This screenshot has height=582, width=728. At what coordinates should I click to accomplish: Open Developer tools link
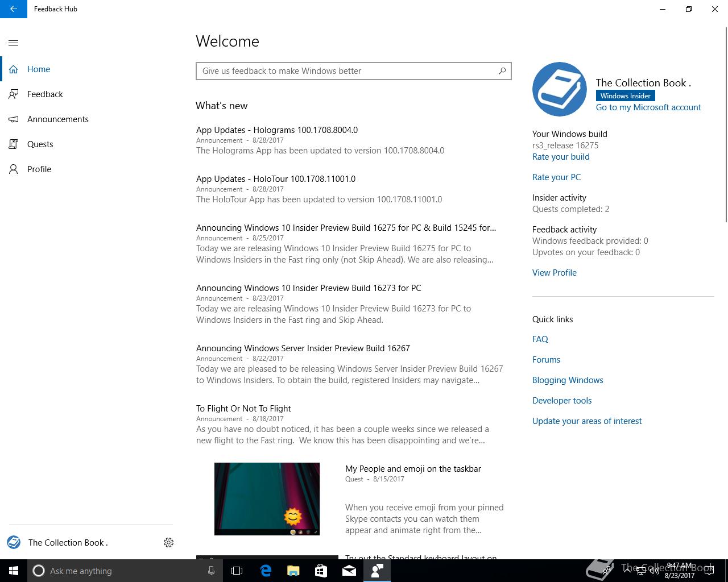(x=562, y=401)
